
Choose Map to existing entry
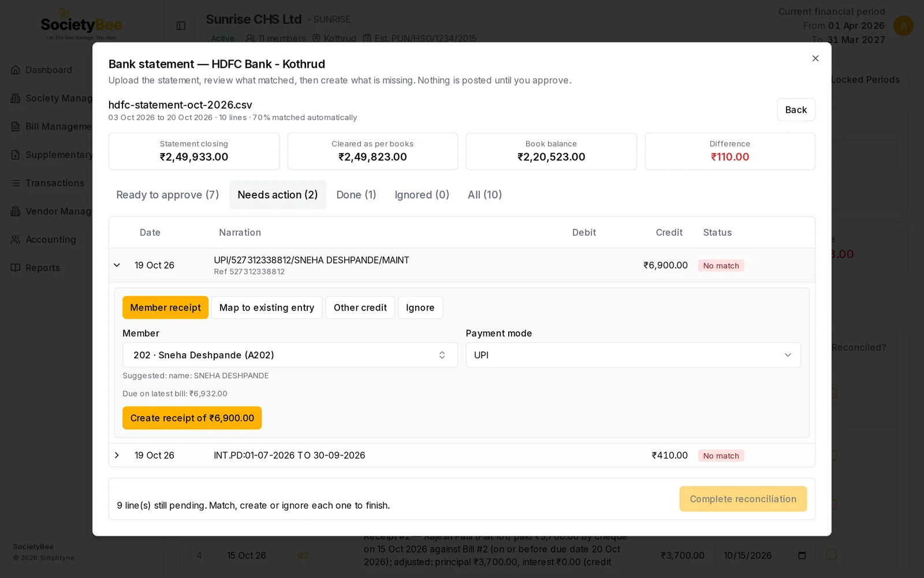[x=267, y=307]
